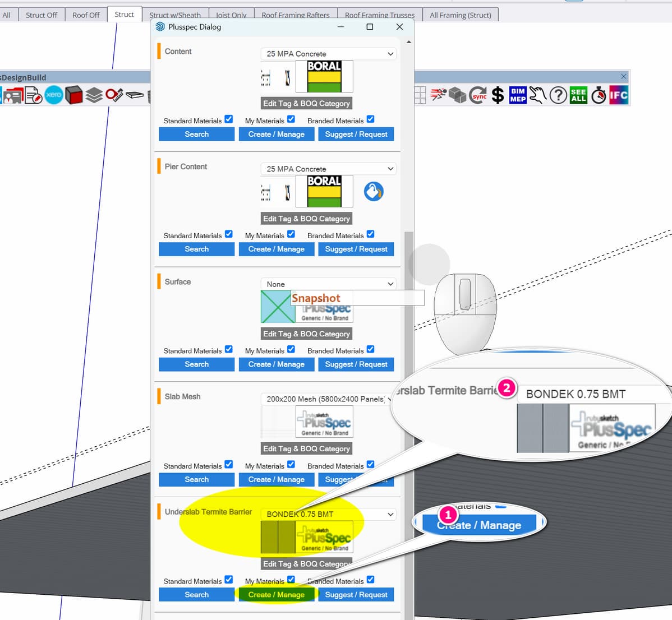The height and width of the screenshot is (620, 672).
Task: Click the BORAL brand thumbnail under Pier Content
Action: [x=324, y=191]
